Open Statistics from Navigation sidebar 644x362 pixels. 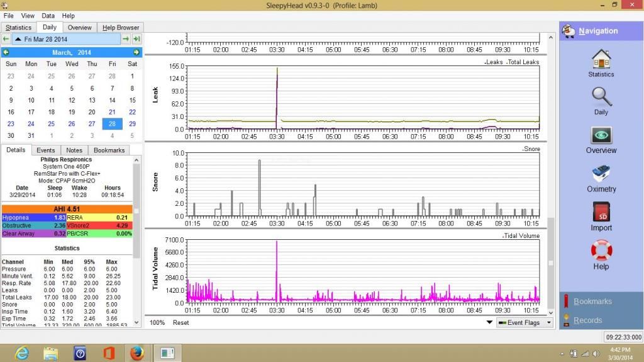point(601,63)
